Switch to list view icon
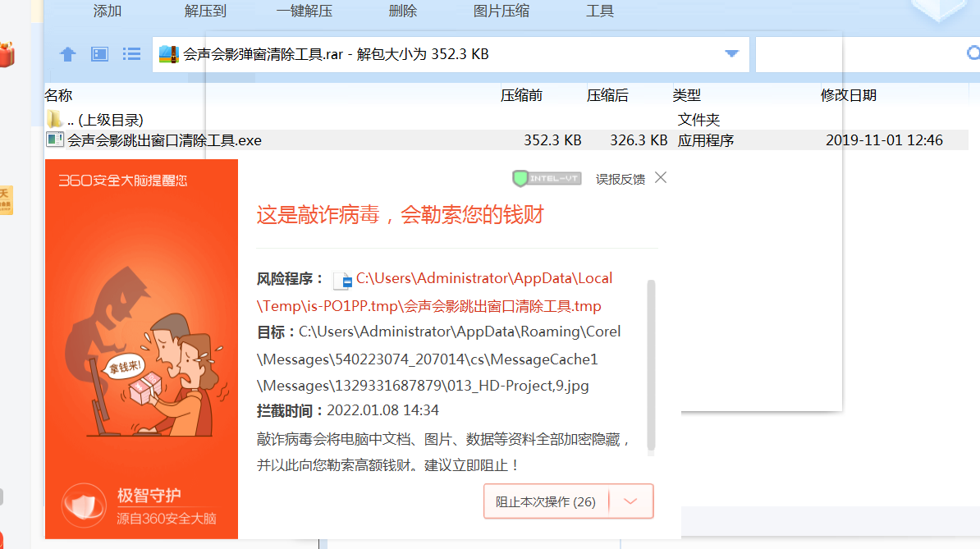 [x=131, y=54]
